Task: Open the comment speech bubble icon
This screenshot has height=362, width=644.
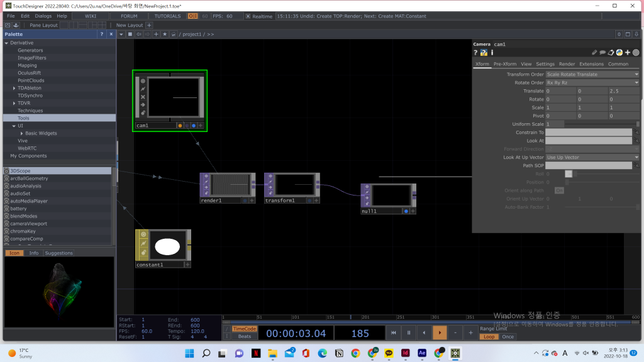Action: (602, 53)
